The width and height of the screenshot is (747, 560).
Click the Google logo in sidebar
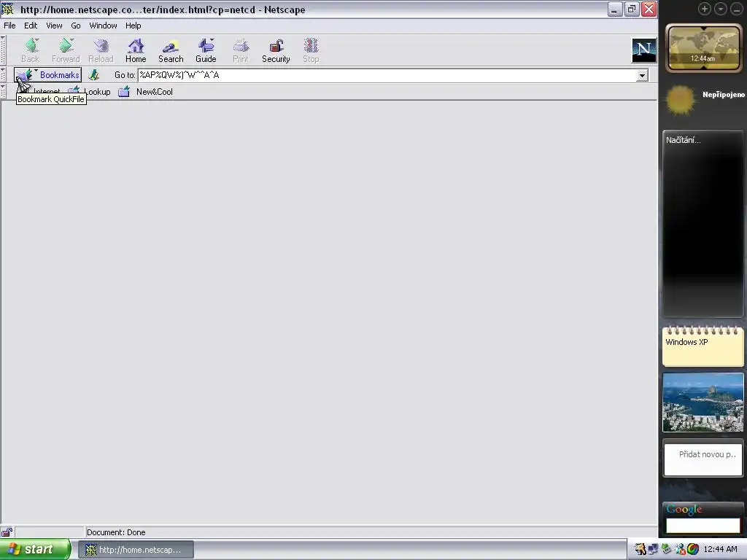coord(684,509)
